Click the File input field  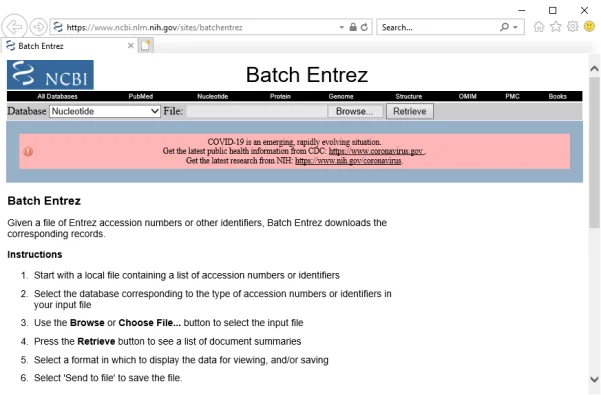coord(256,111)
